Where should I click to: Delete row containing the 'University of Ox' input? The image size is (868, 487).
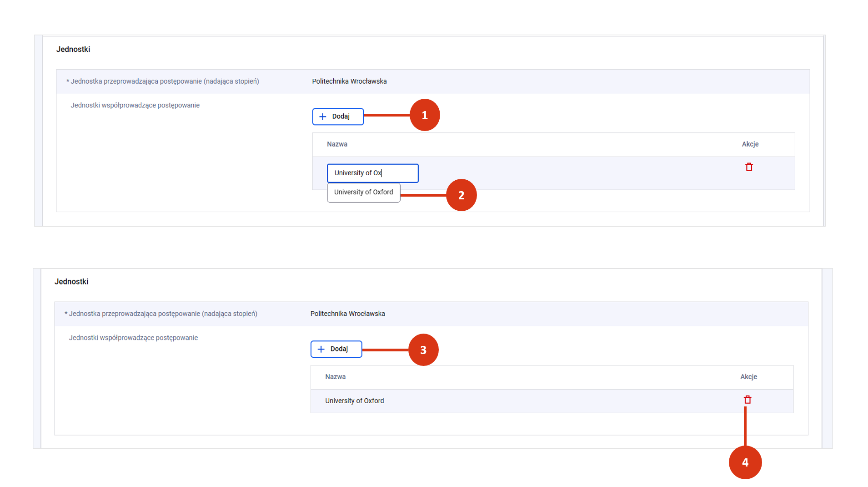[749, 167]
